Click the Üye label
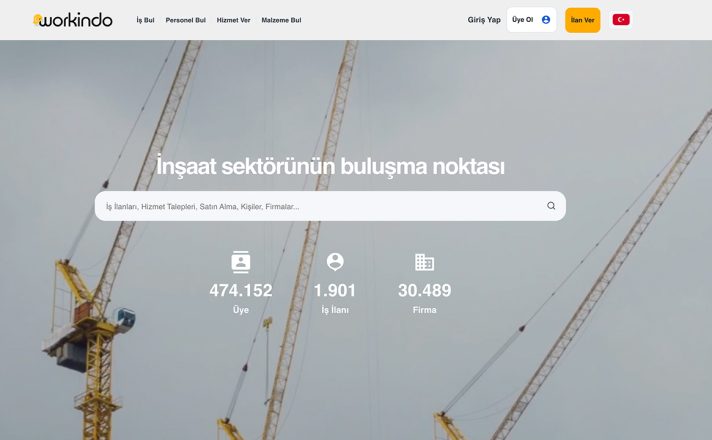 click(241, 310)
